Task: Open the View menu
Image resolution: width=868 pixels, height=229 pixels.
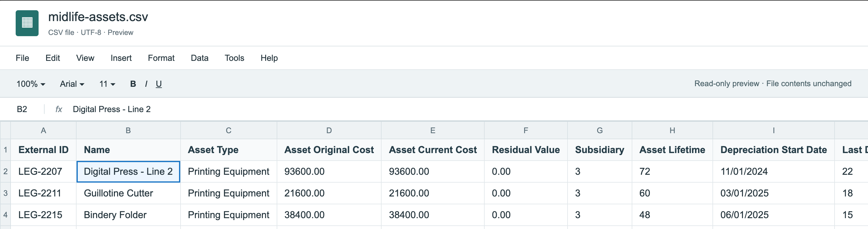Action: pyautogui.click(x=85, y=58)
